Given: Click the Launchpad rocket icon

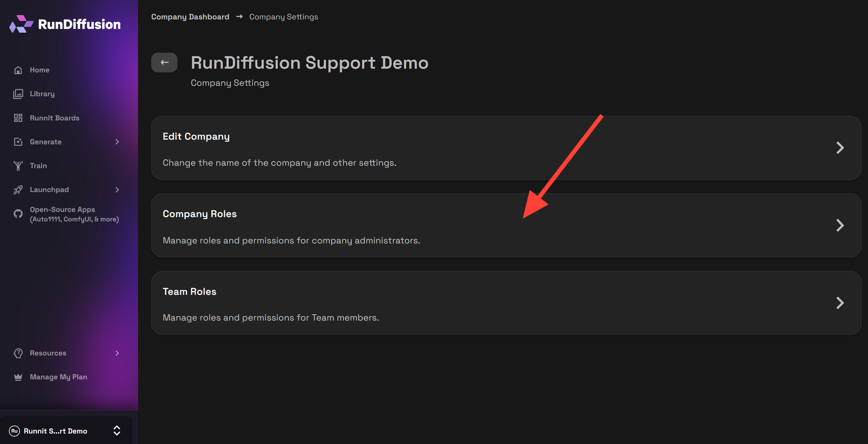Looking at the screenshot, I should [x=18, y=189].
